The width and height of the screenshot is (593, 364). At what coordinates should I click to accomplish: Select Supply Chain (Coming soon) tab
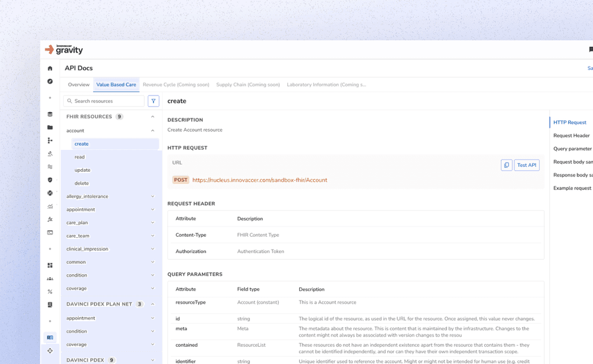tap(248, 84)
